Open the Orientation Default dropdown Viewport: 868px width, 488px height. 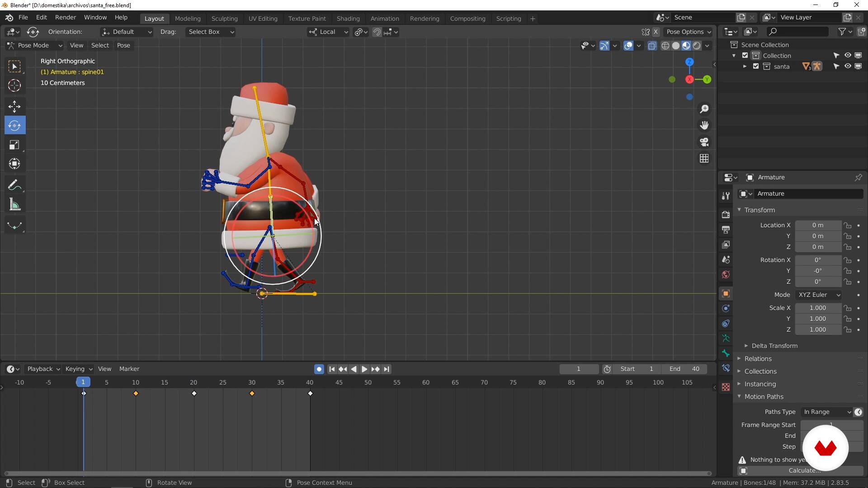coord(127,32)
